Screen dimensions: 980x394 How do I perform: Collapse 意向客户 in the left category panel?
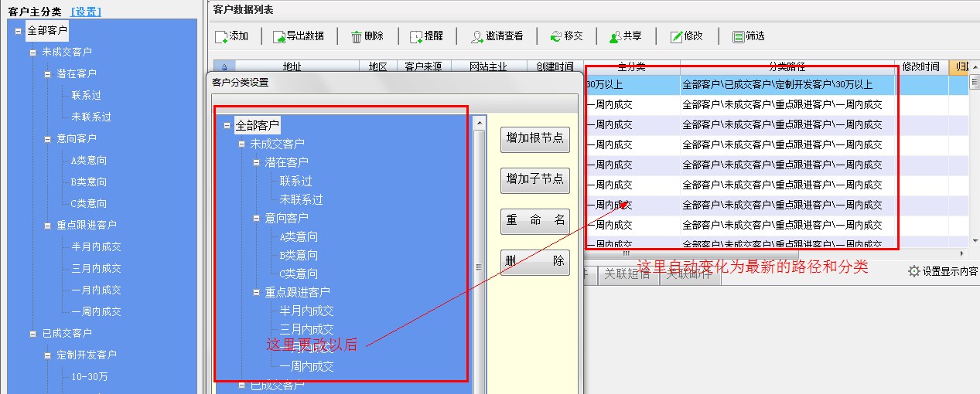[x=47, y=139]
